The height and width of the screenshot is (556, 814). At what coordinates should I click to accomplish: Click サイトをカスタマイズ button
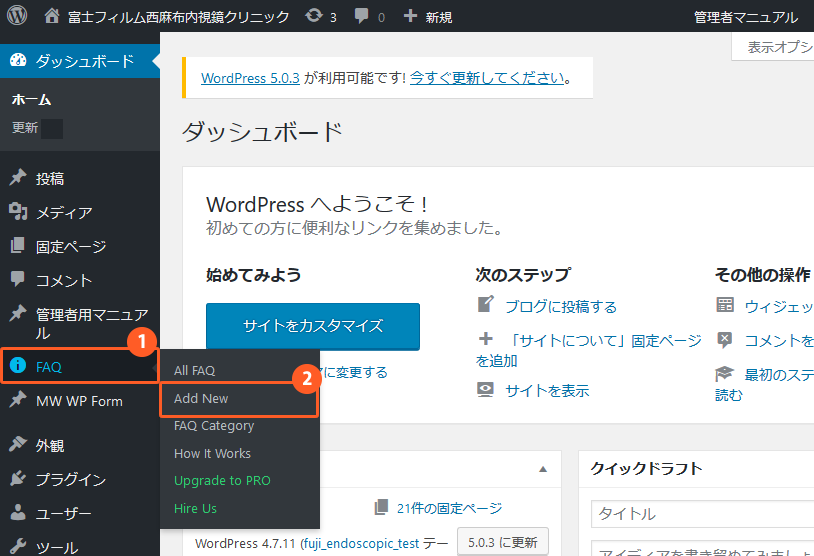point(313,326)
